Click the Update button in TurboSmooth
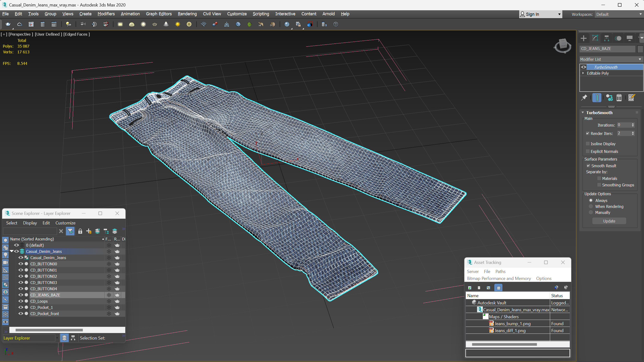644x362 pixels. click(609, 221)
